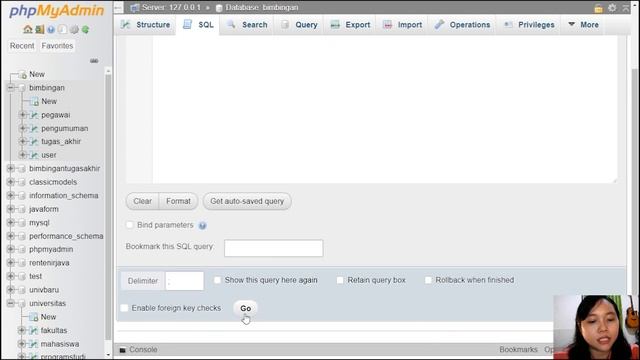This screenshot has width=640, height=360.
Task: Collapse header using the top-right arrow icon
Action: 626,8
